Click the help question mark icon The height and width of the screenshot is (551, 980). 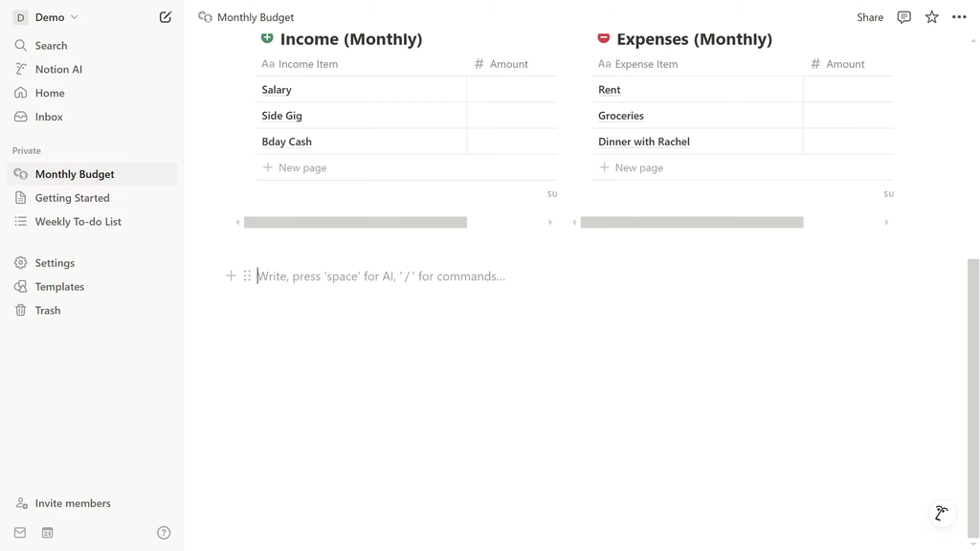pos(164,533)
